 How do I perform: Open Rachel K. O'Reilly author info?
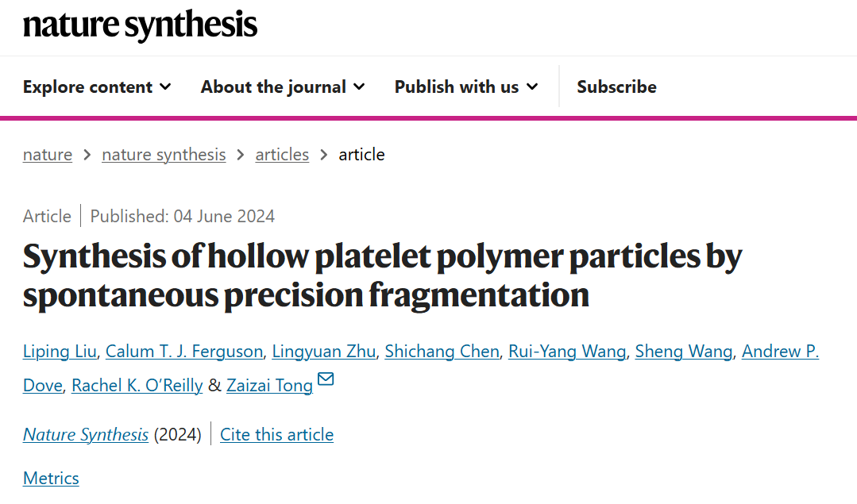click(137, 386)
